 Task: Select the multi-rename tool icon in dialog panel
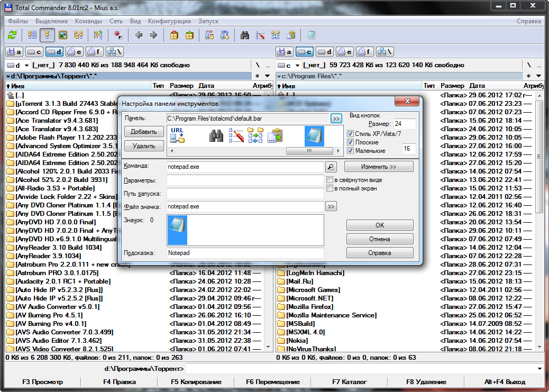coord(236,137)
